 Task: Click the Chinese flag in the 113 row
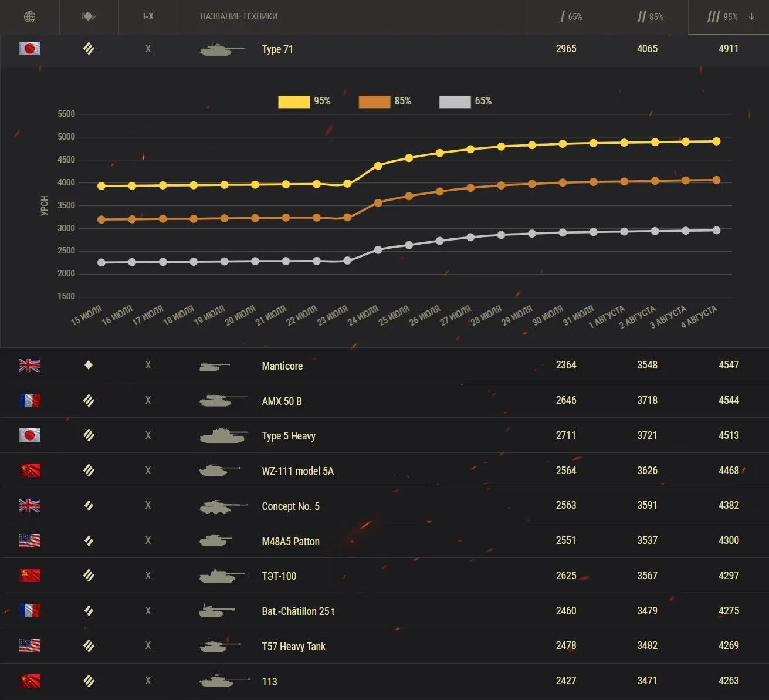coord(30,681)
